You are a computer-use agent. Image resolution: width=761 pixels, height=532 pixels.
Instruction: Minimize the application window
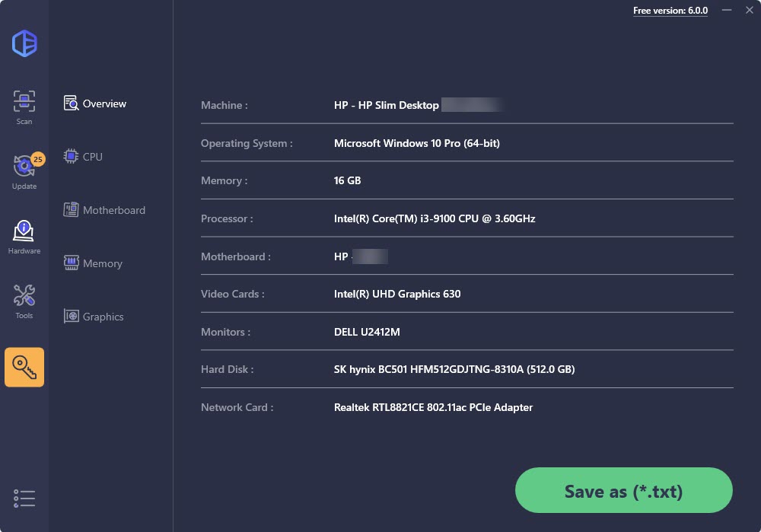tap(727, 10)
